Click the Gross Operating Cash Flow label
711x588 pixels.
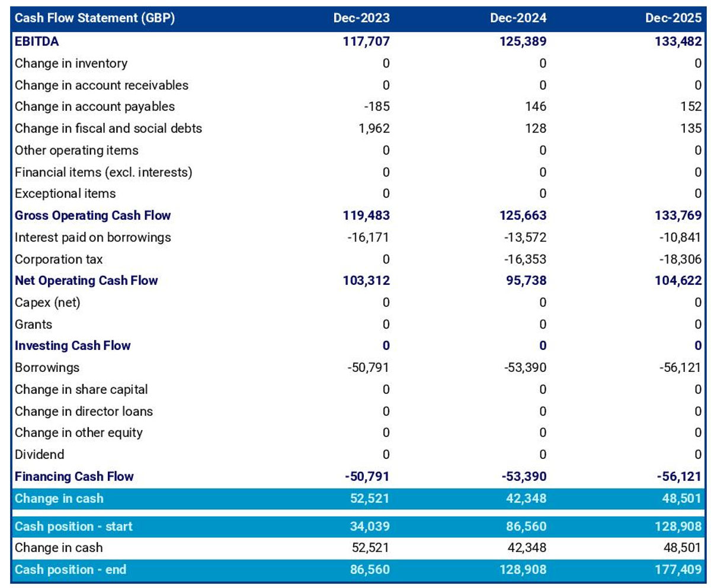[x=93, y=216]
